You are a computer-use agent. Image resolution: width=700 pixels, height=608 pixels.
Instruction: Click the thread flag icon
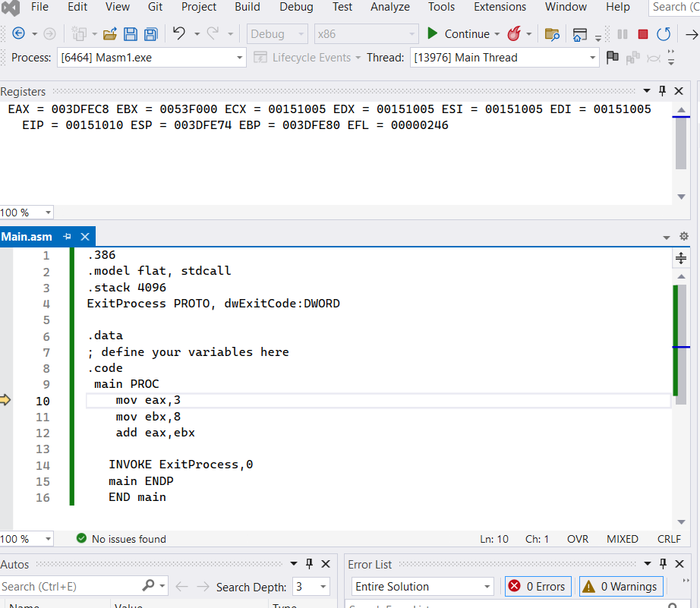[613, 57]
